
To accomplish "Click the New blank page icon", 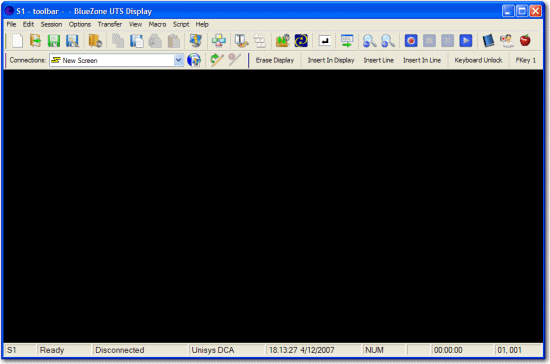I will (x=17, y=41).
